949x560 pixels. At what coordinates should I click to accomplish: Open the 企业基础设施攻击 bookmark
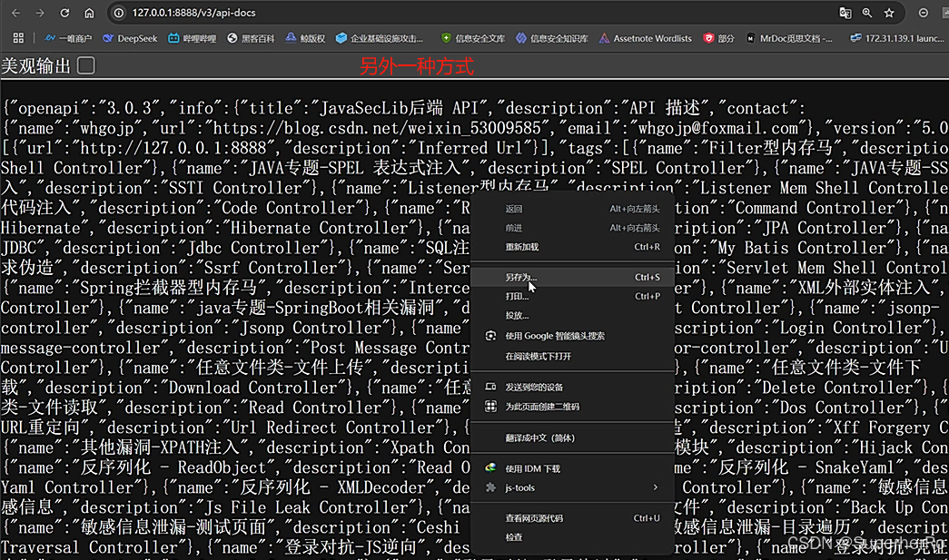(x=380, y=38)
